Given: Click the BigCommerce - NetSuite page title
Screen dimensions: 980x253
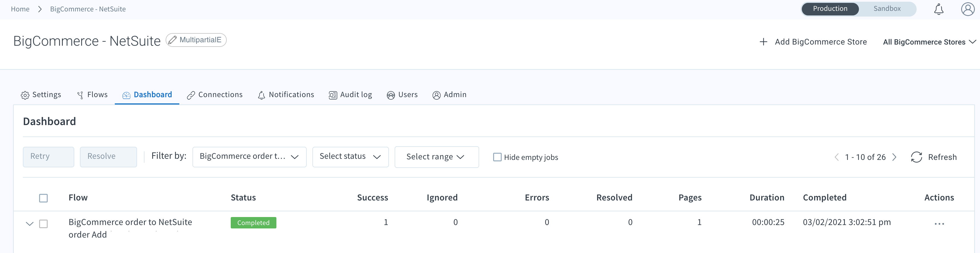Looking at the screenshot, I should (87, 41).
